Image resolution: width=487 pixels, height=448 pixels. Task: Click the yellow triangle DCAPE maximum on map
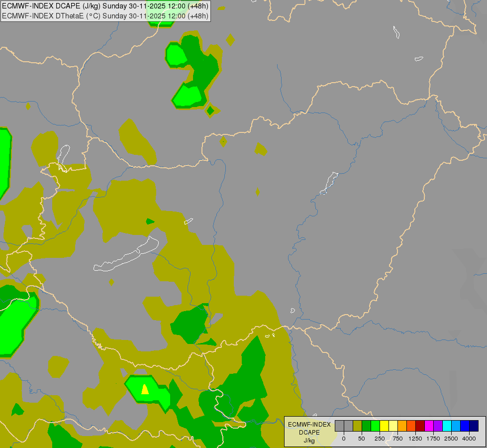pos(145,390)
